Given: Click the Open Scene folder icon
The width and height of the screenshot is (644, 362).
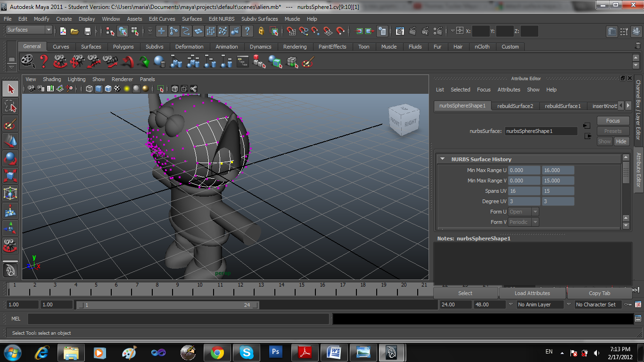Looking at the screenshot, I should point(74,31).
